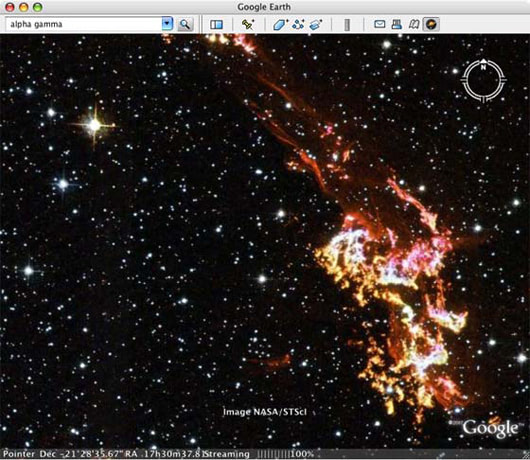Viewport: 530px width, 460px height.
Task: Click the search magnifier button
Action: 185,24
